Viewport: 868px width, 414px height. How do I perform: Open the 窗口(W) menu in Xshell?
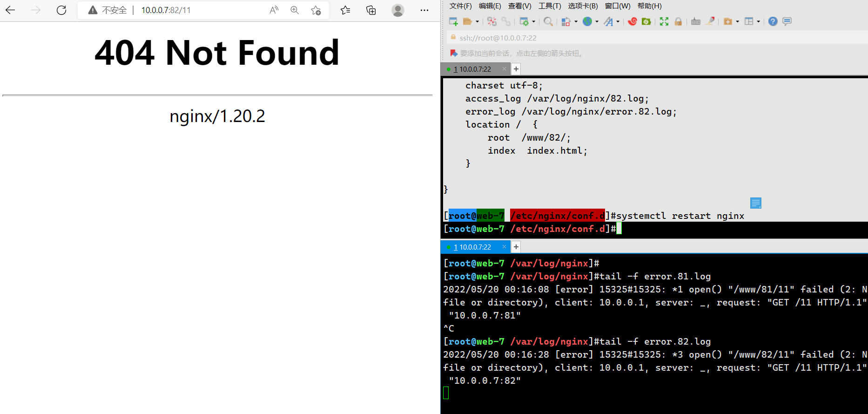point(618,6)
